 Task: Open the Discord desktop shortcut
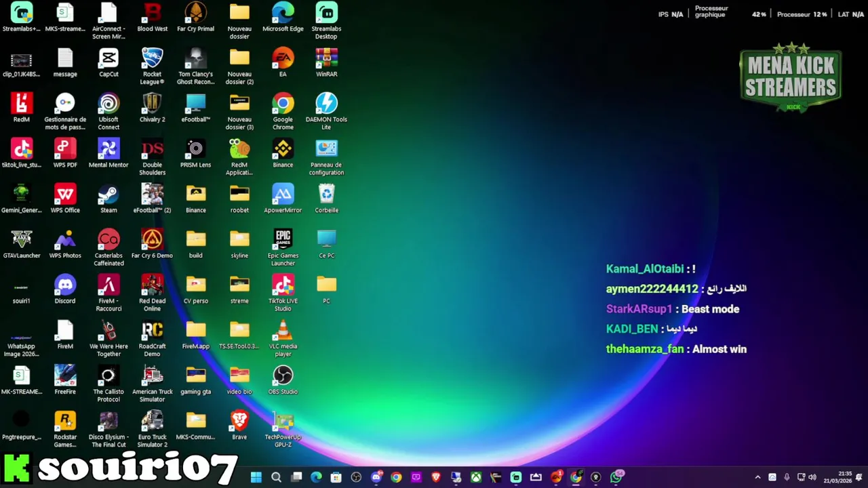click(x=65, y=290)
